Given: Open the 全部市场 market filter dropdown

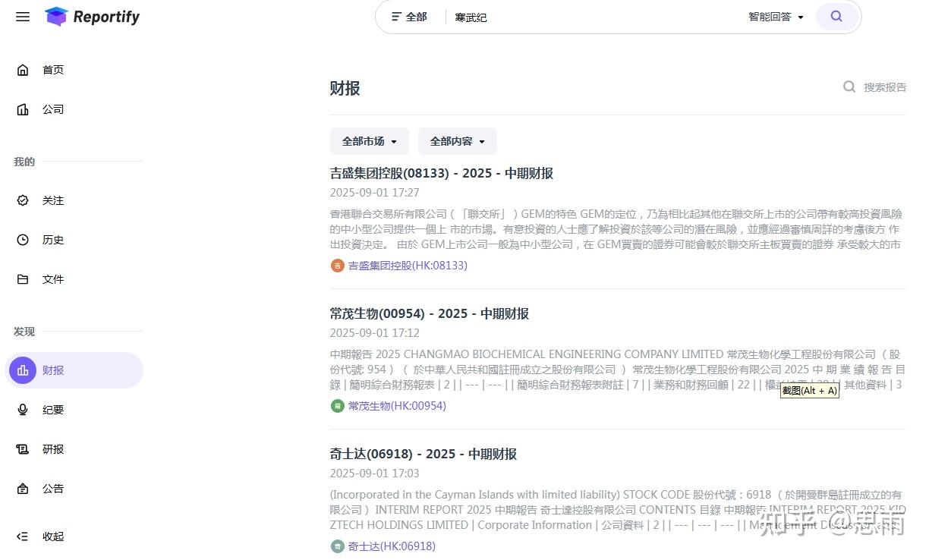Looking at the screenshot, I should click(369, 141).
